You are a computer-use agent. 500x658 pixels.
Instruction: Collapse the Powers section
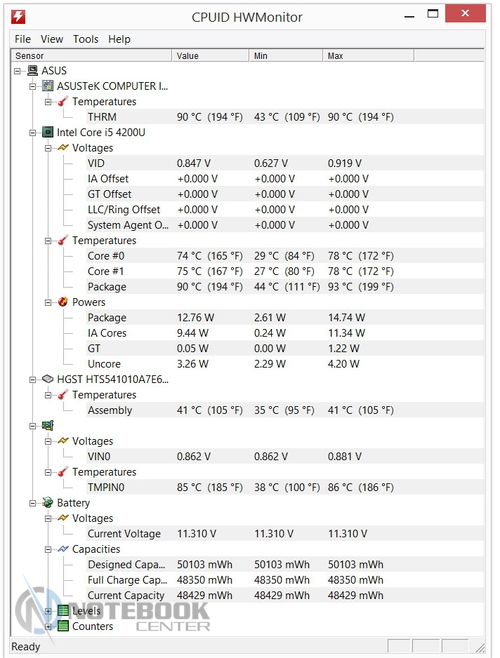pos(48,303)
